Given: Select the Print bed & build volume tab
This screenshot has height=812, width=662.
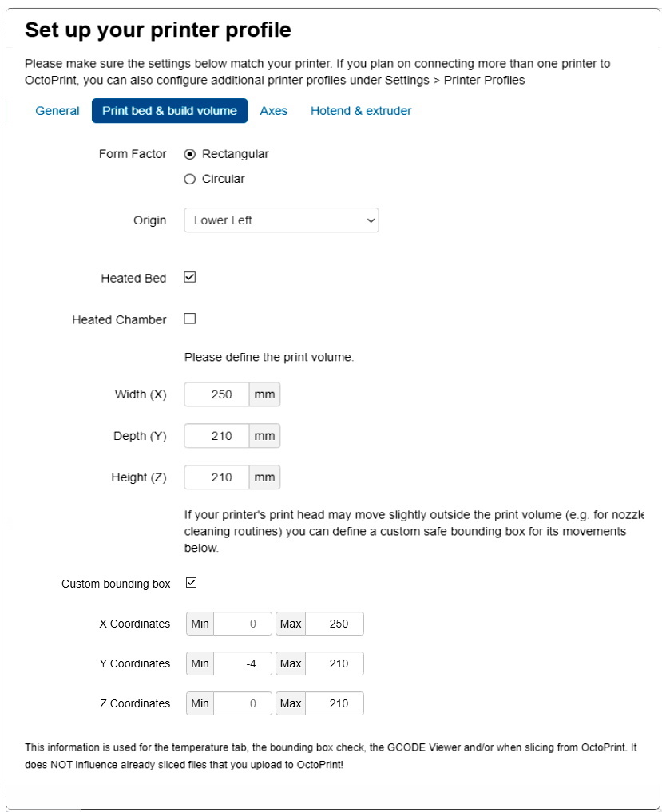Looking at the screenshot, I should tap(169, 111).
